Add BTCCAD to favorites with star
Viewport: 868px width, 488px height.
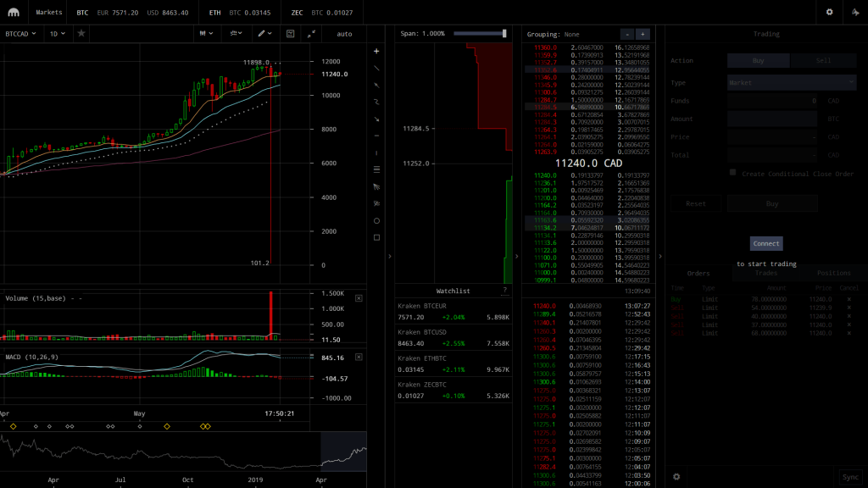click(81, 33)
